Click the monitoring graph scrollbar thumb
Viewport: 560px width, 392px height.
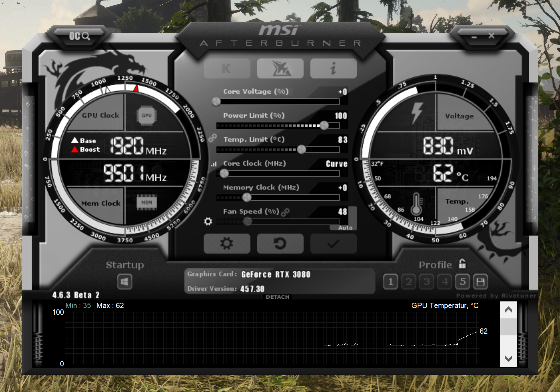(508, 327)
